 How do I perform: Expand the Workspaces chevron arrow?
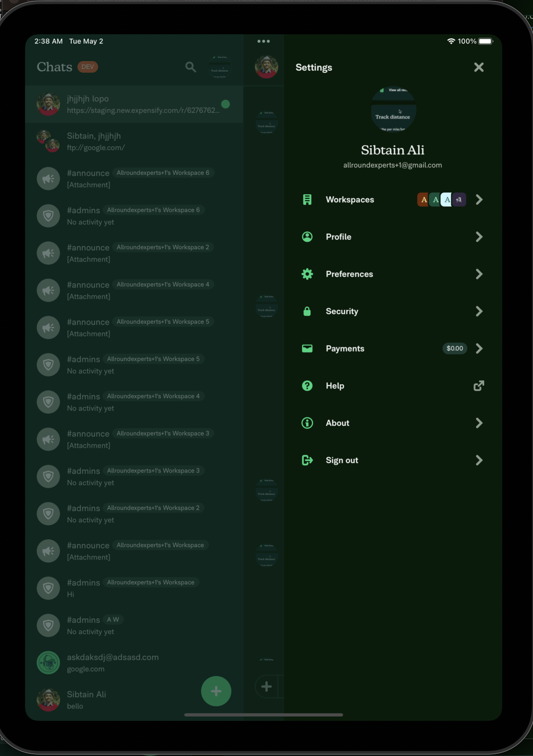pos(479,200)
